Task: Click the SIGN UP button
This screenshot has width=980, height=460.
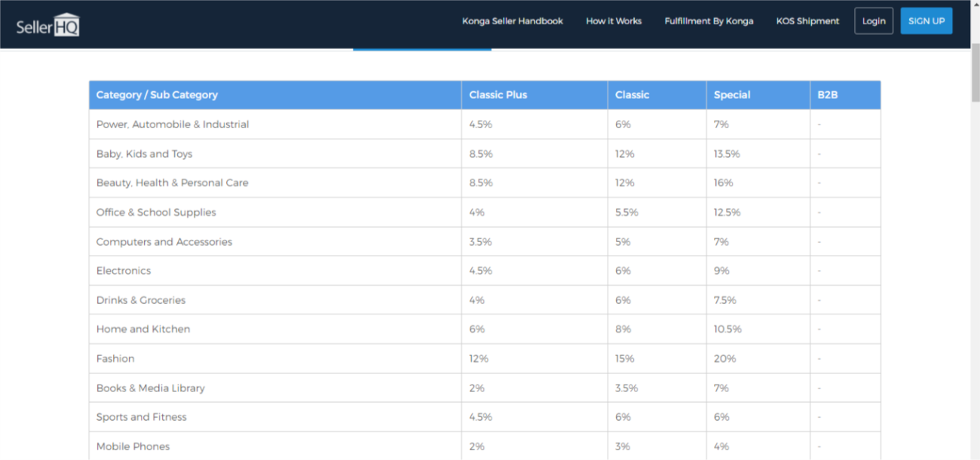Action: pyautogui.click(x=926, y=21)
